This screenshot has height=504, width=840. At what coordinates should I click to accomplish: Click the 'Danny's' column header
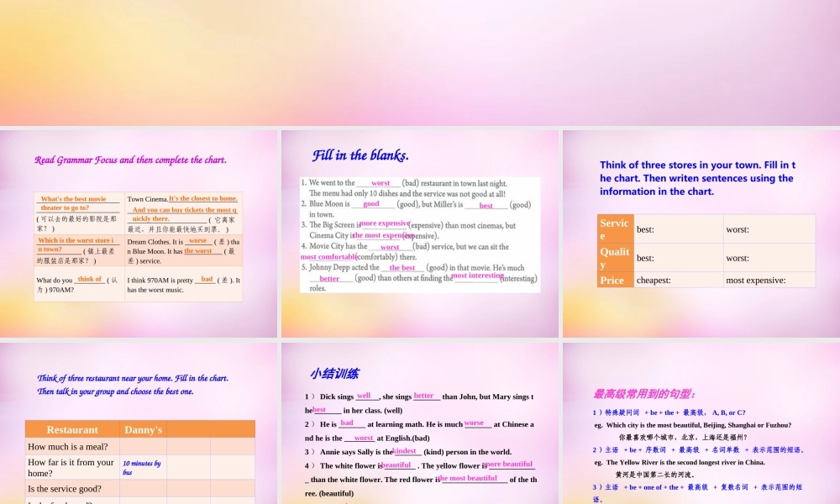[143, 429]
